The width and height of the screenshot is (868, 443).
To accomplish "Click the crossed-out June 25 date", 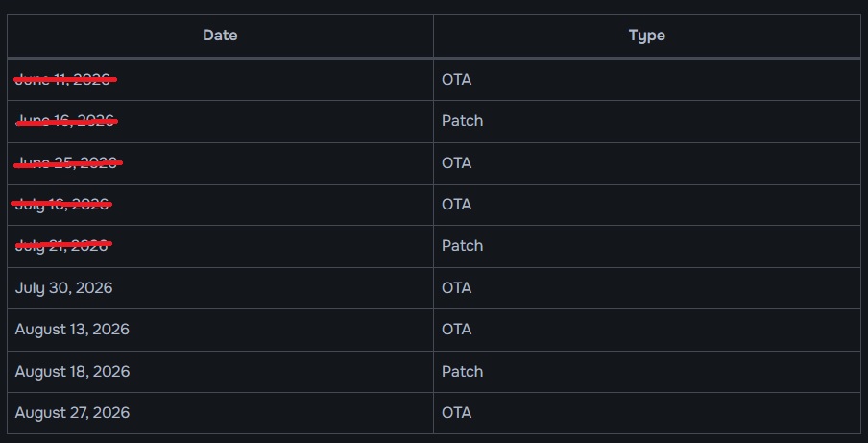I will pyautogui.click(x=67, y=162).
